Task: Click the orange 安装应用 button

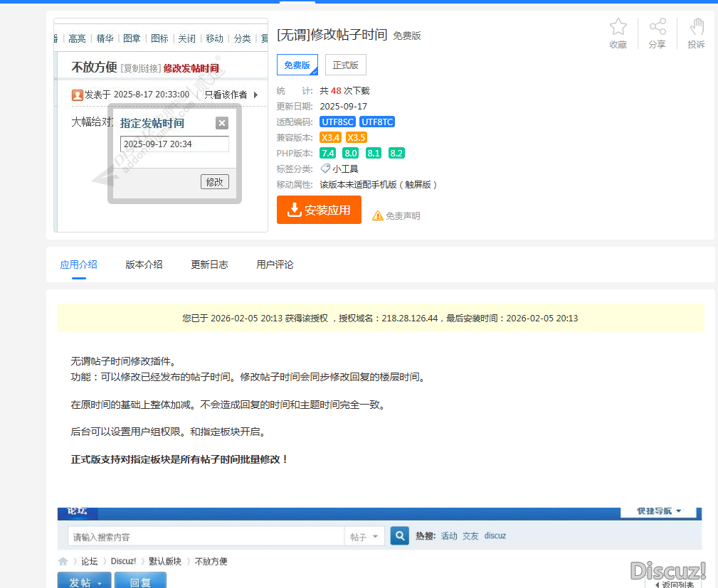Action: (319, 210)
